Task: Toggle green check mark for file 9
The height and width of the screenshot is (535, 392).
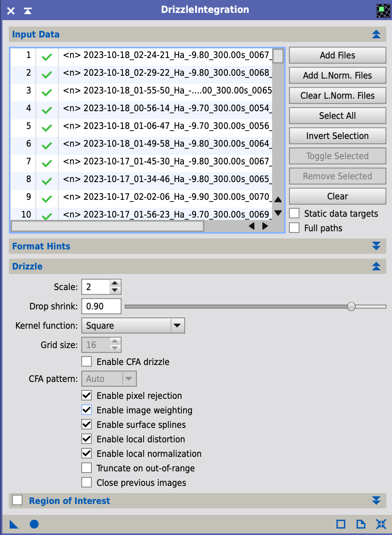Action: click(x=47, y=199)
